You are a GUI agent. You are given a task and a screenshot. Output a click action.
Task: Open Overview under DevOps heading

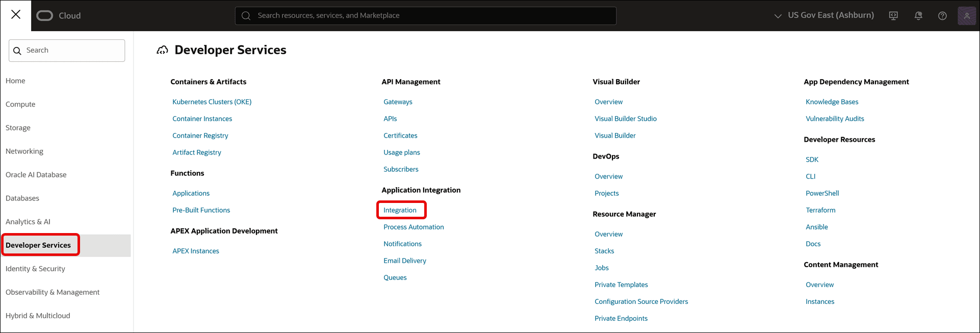pyautogui.click(x=609, y=176)
